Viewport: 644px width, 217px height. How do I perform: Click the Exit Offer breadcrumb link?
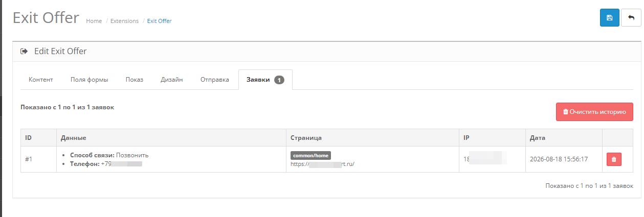160,21
